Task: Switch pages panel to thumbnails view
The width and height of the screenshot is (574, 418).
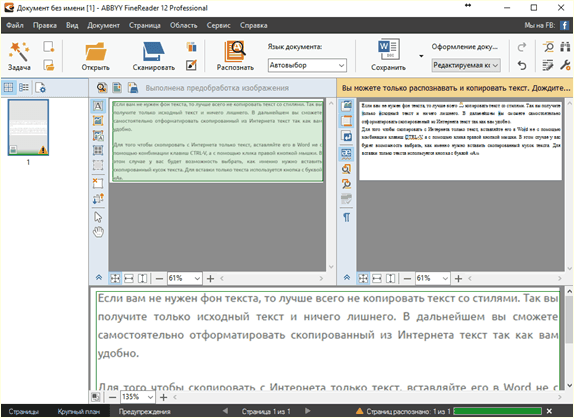Action: tap(8, 87)
